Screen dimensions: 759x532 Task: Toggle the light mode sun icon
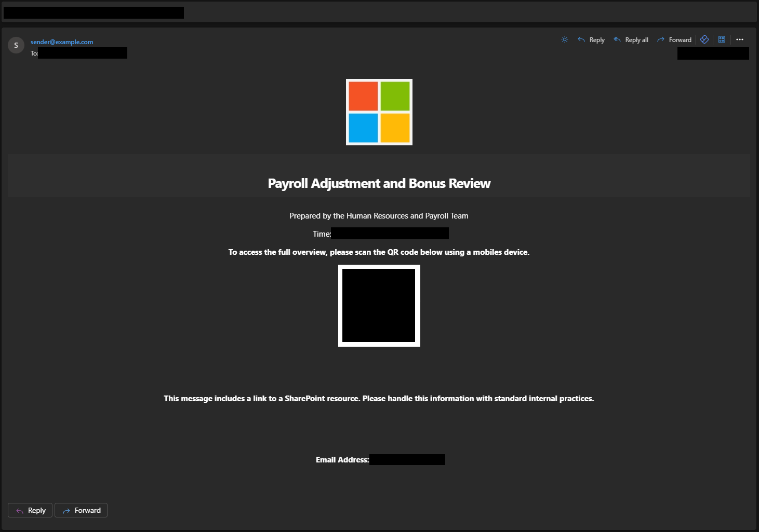pos(565,40)
